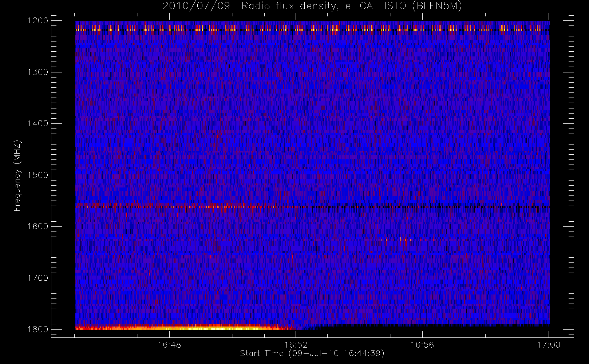Click the 'Start Time (09-Jul-10 16:44:39)' label
589x364 pixels.
tap(312, 353)
